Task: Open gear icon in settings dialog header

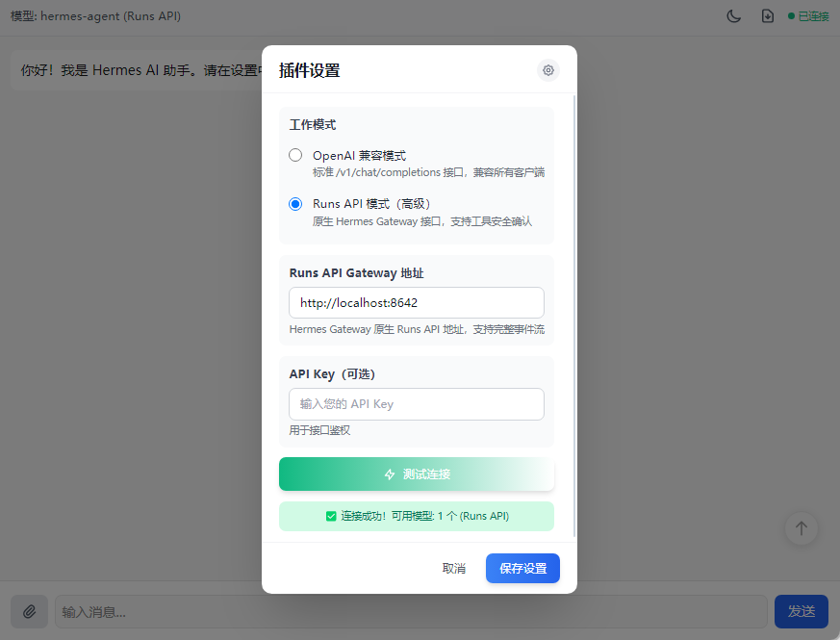Action: pyautogui.click(x=548, y=70)
